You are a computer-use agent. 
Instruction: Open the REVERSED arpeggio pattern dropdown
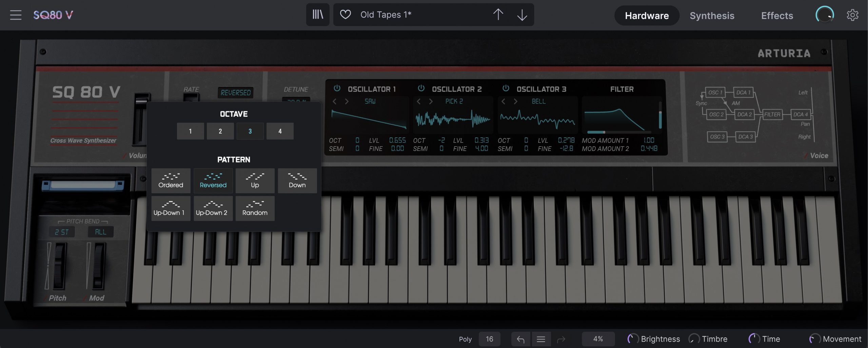coord(236,93)
